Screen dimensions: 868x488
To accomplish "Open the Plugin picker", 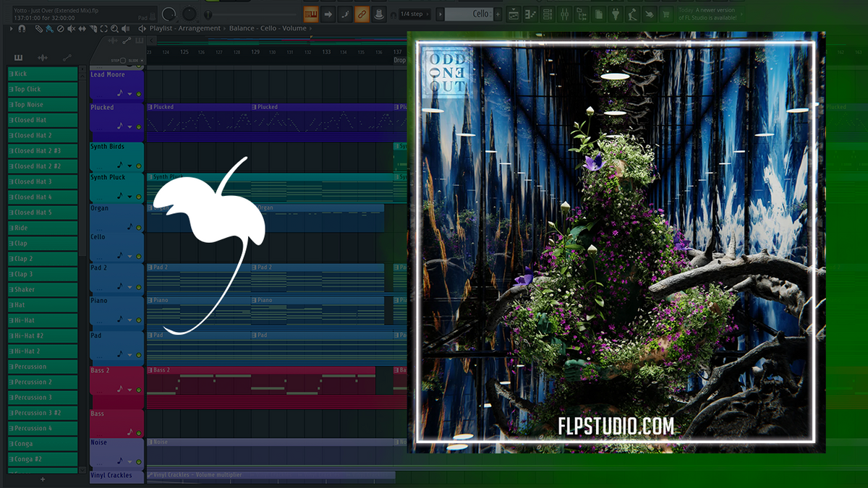I will click(x=616, y=15).
